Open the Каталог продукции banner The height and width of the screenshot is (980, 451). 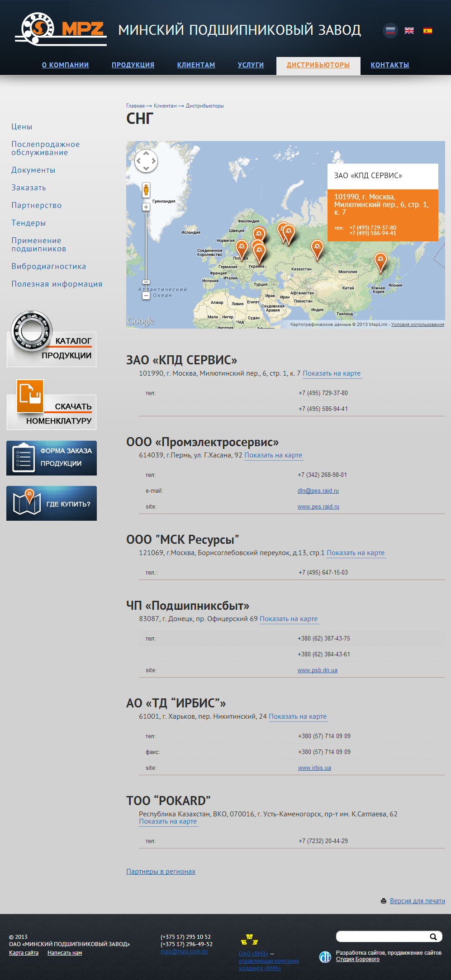point(52,339)
